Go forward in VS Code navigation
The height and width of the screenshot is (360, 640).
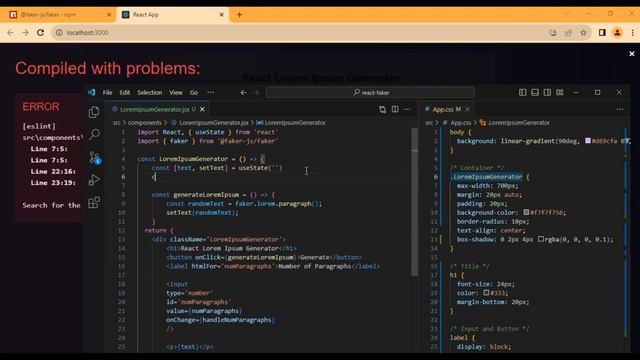pos(256,93)
